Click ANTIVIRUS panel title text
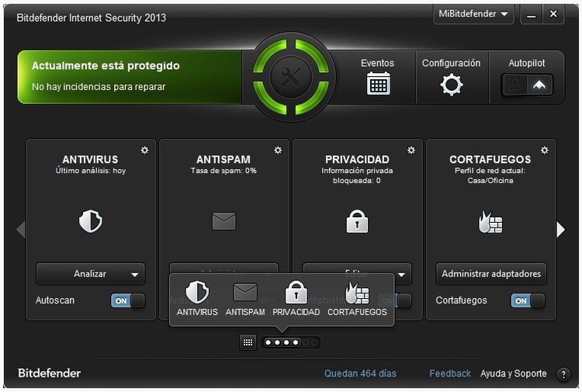 tap(90, 159)
